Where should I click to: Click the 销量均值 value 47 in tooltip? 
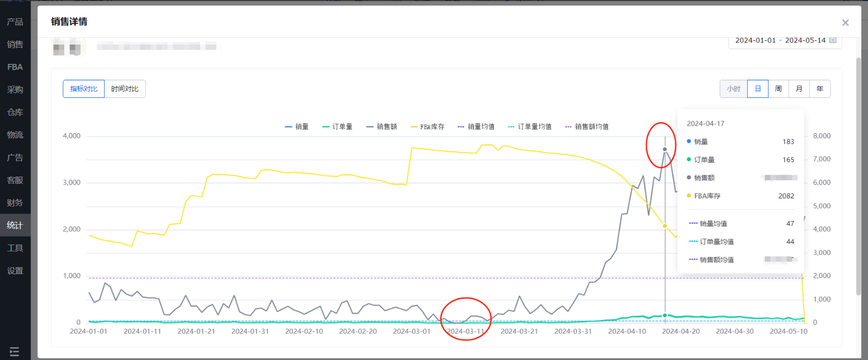point(790,223)
